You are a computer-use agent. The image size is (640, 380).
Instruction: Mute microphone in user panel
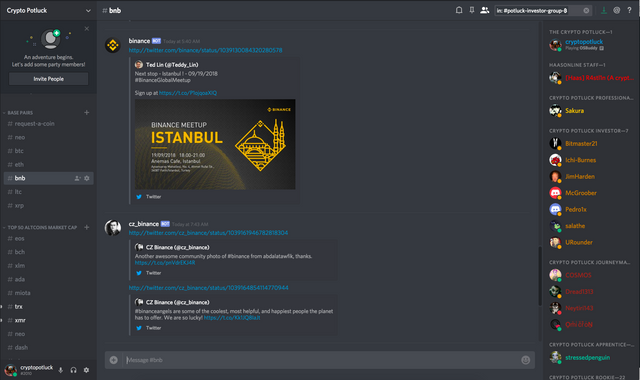60,370
